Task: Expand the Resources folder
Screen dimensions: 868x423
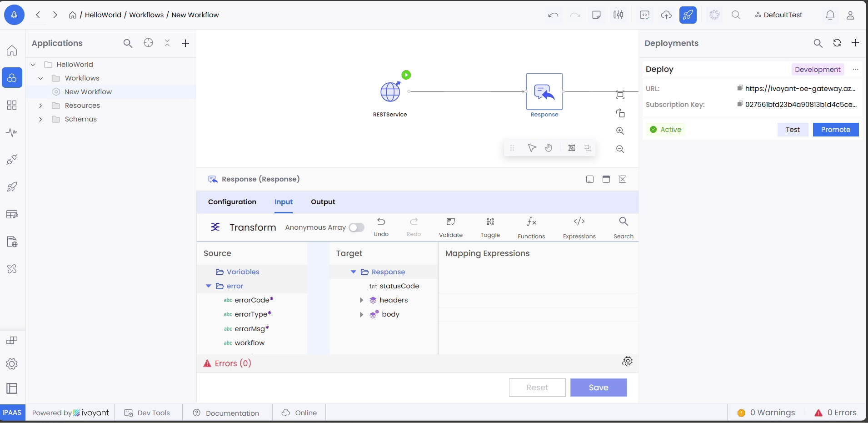Action: click(x=40, y=106)
